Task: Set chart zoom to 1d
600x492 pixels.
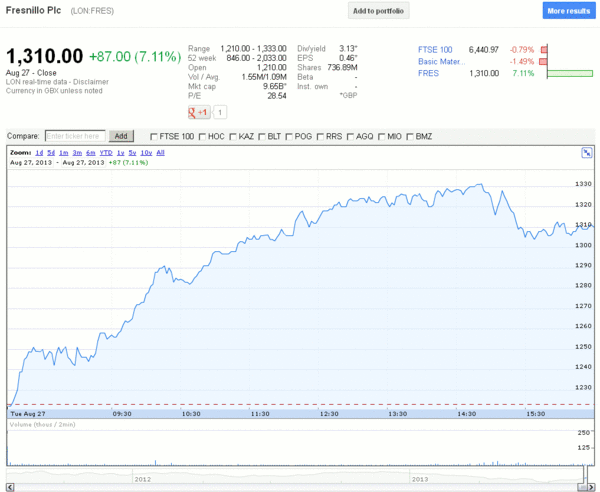Action: [39, 153]
